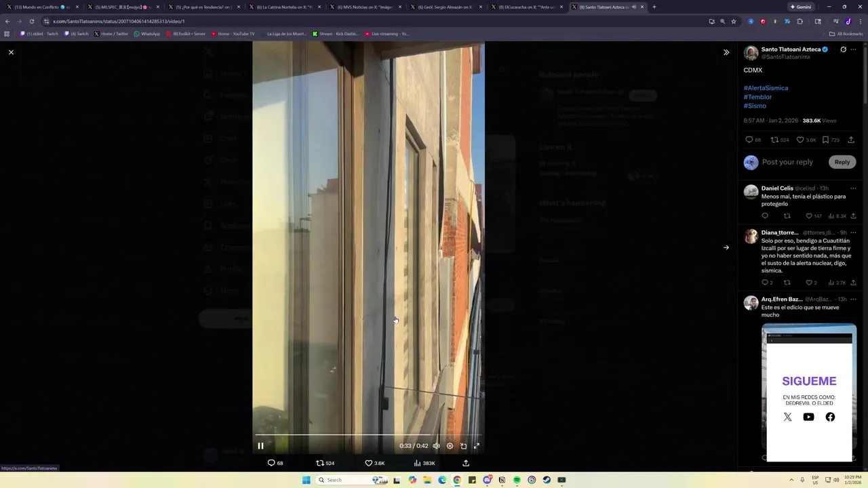
Task: Switch to ElCucaracha on X tab
Action: pyautogui.click(x=526, y=7)
